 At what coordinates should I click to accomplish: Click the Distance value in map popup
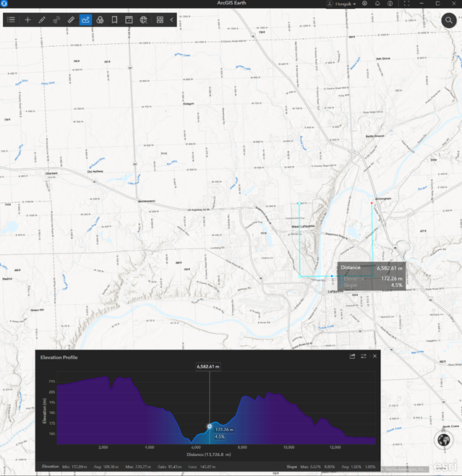[x=390, y=268]
